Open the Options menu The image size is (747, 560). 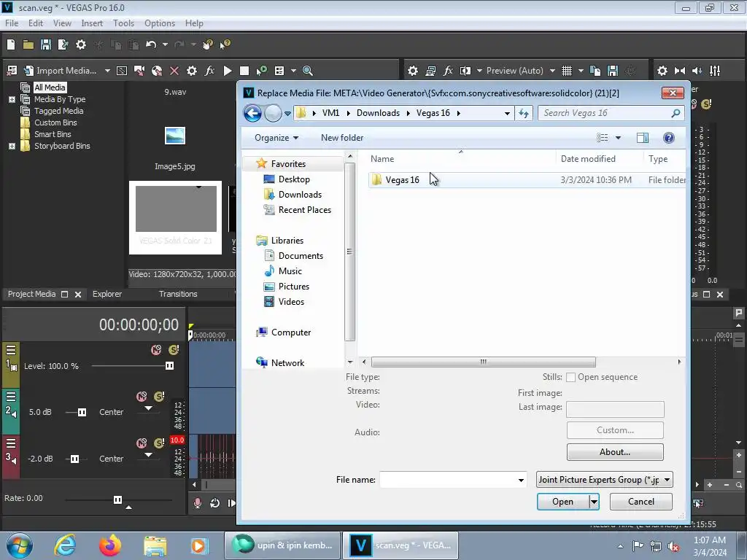pyautogui.click(x=160, y=23)
